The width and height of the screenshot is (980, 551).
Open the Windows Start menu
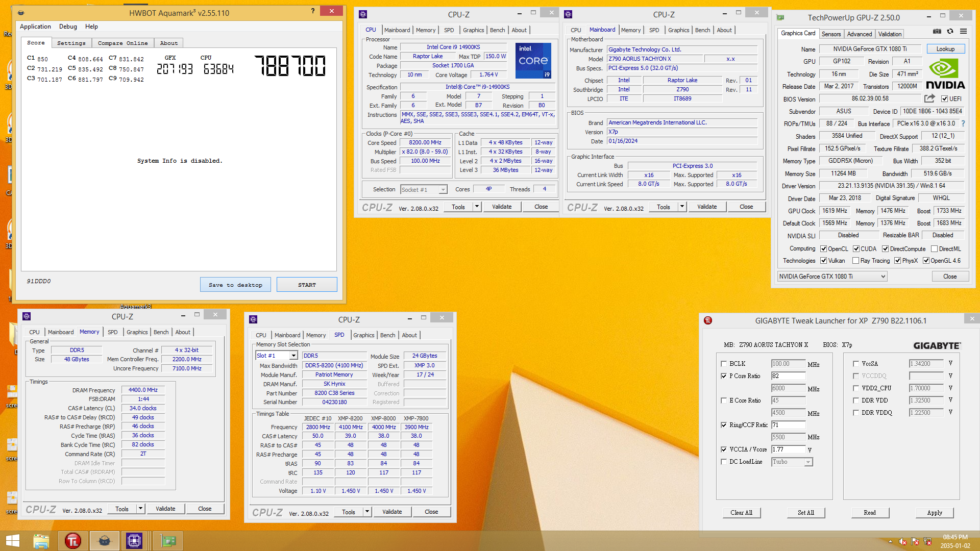12,541
